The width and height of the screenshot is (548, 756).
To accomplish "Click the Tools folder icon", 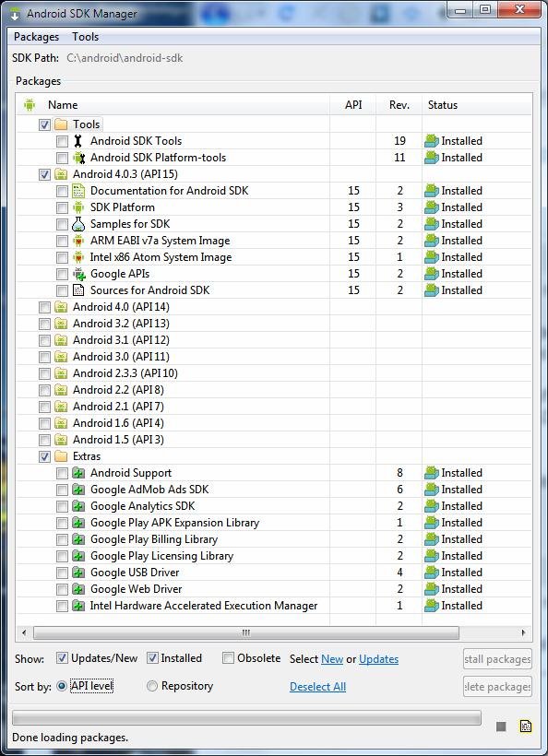I will pyautogui.click(x=61, y=124).
